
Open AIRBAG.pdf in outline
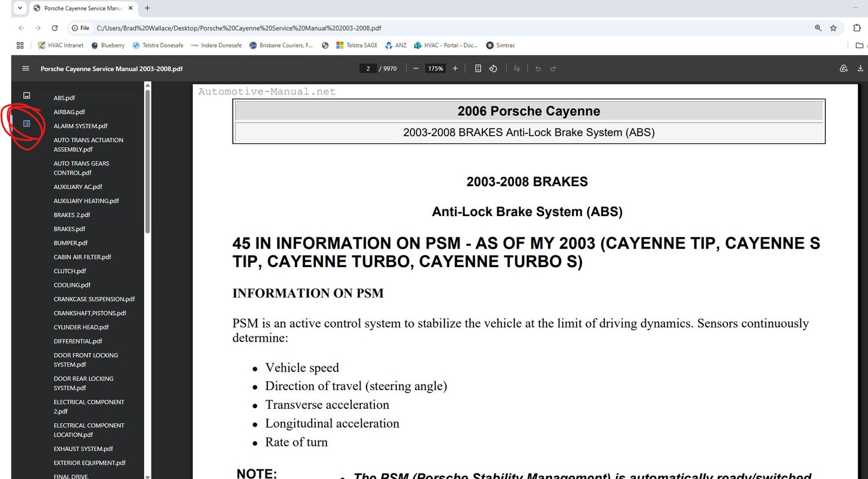pos(69,112)
